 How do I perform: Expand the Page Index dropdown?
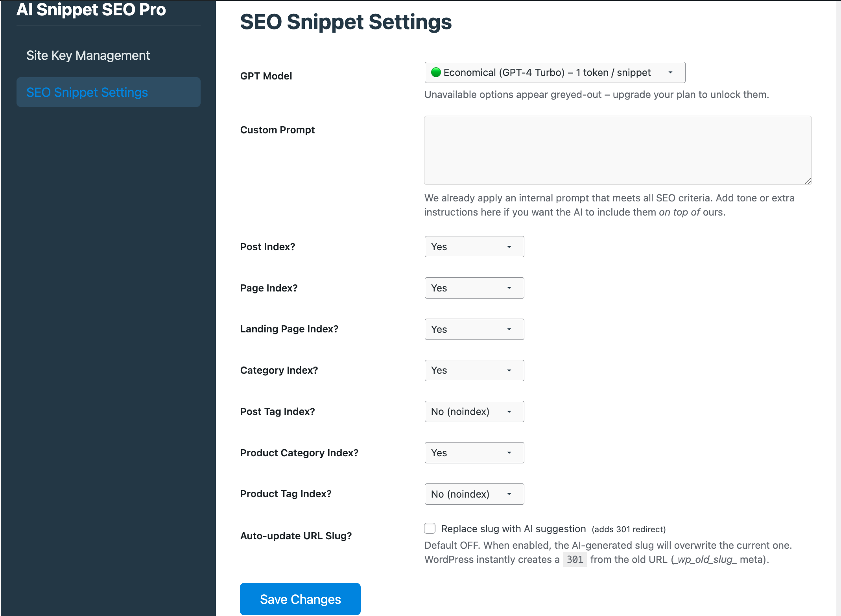point(474,288)
